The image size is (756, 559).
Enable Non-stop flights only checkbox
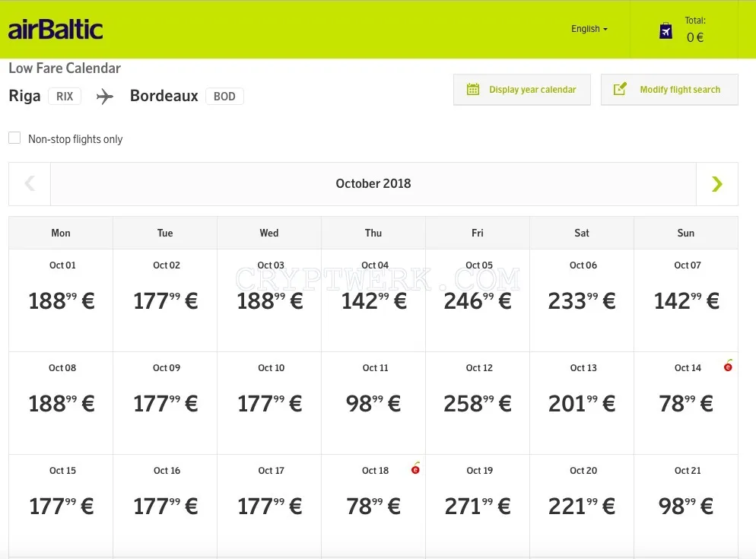coord(15,138)
